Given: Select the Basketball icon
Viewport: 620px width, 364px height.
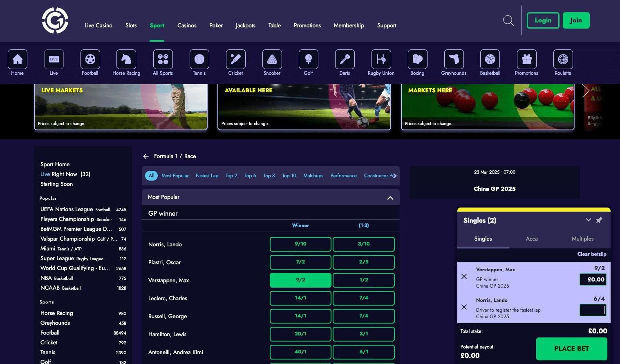Looking at the screenshot, I should point(490,60).
